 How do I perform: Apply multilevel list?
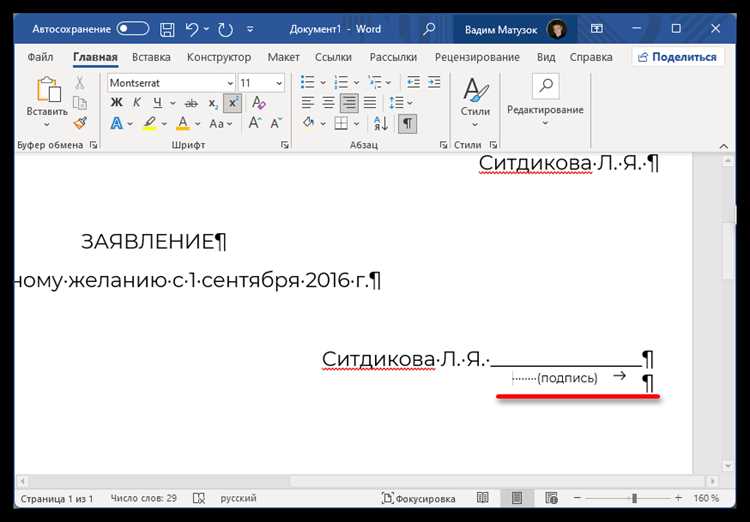pos(375,82)
